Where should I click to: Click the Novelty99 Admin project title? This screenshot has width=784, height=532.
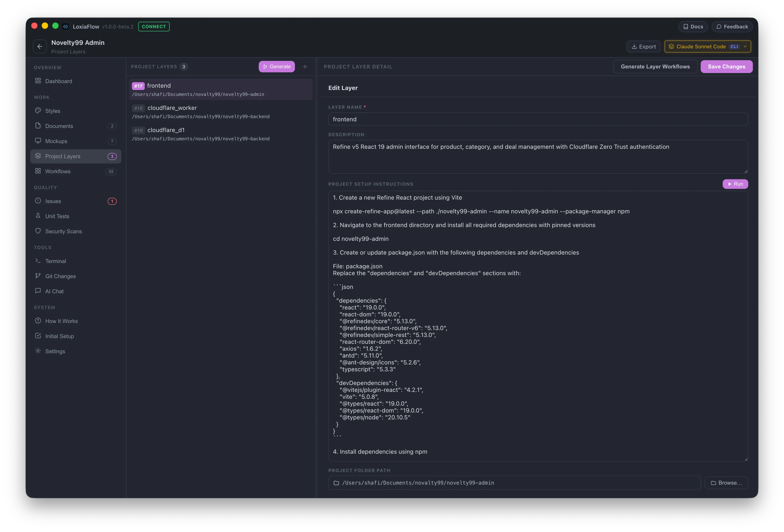[x=78, y=43]
